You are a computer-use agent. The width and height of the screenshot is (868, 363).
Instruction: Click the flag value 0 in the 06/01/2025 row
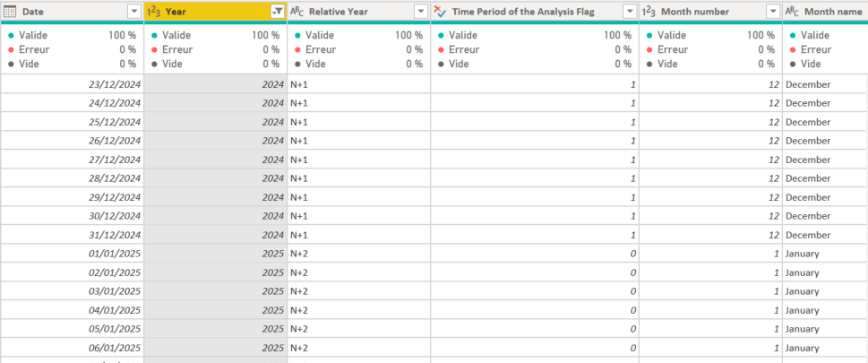(x=535, y=348)
